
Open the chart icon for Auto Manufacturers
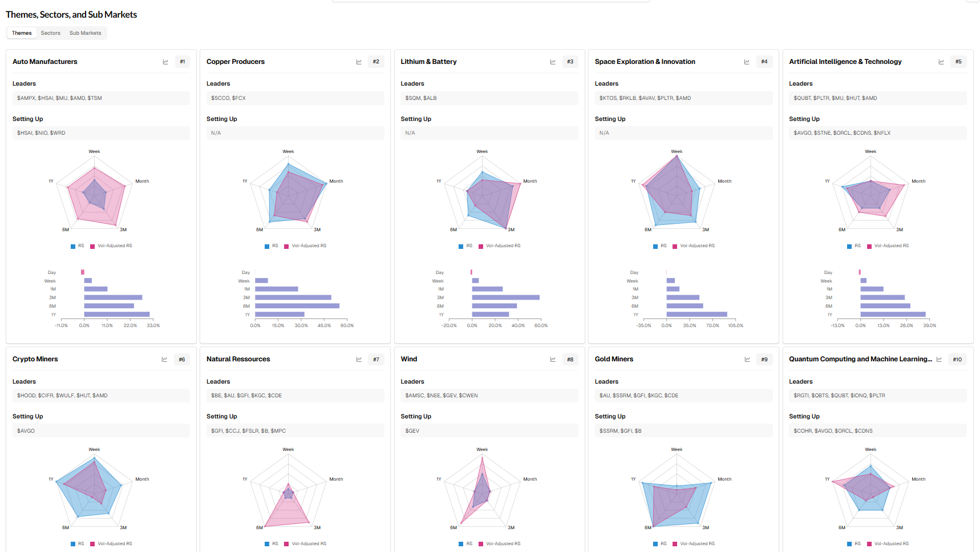coord(165,62)
